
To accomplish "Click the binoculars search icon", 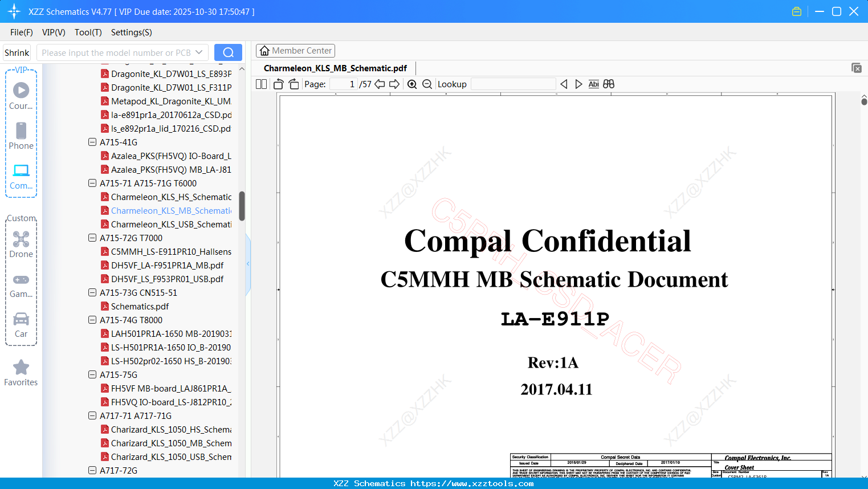I will pyautogui.click(x=609, y=84).
